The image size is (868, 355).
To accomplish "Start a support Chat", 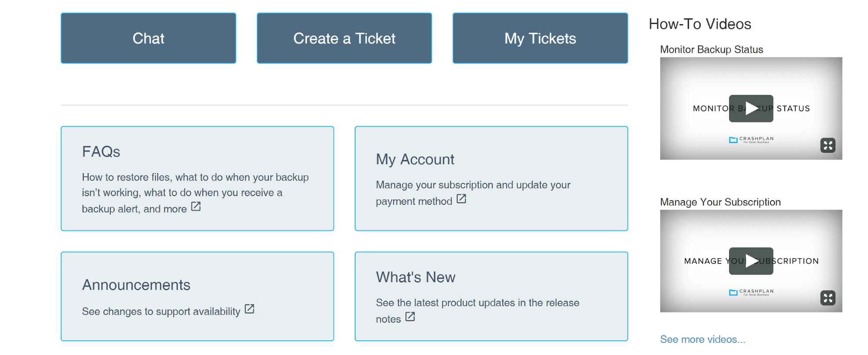I will 149,38.
